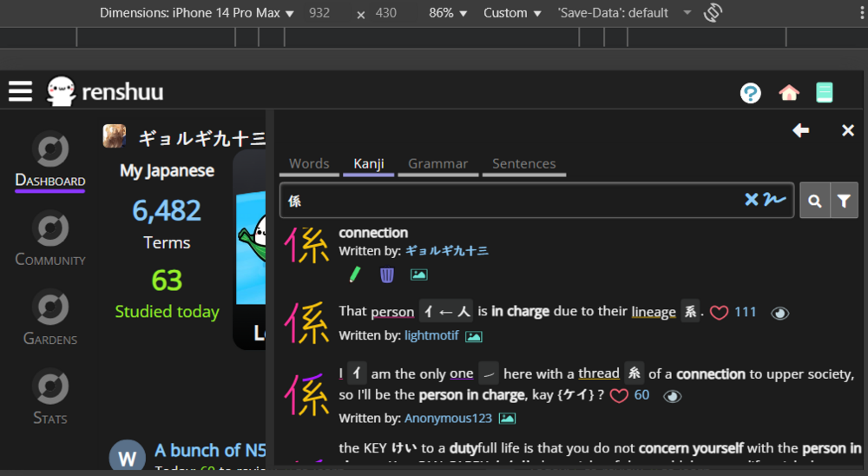Go to home via the house icon
The height and width of the screenshot is (476, 868).
pyautogui.click(x=788, y=93)
